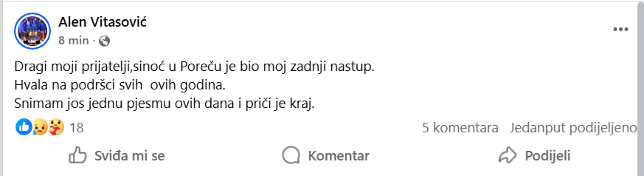Click the line starting with Snimam jos
This screenshot has height=176, width=644.
(x=164, y=103)
